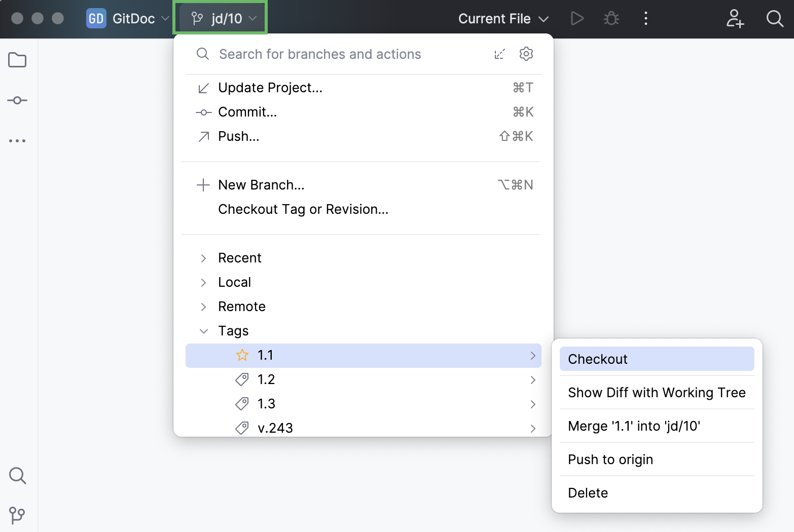
Task: Open the kebab more-actions menu
Action: click(x=646, y=18)
